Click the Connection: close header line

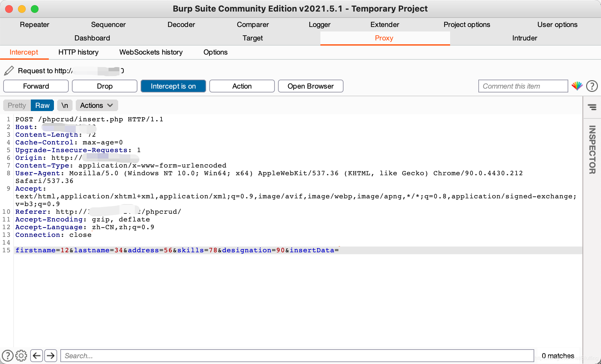click(53, 235)
